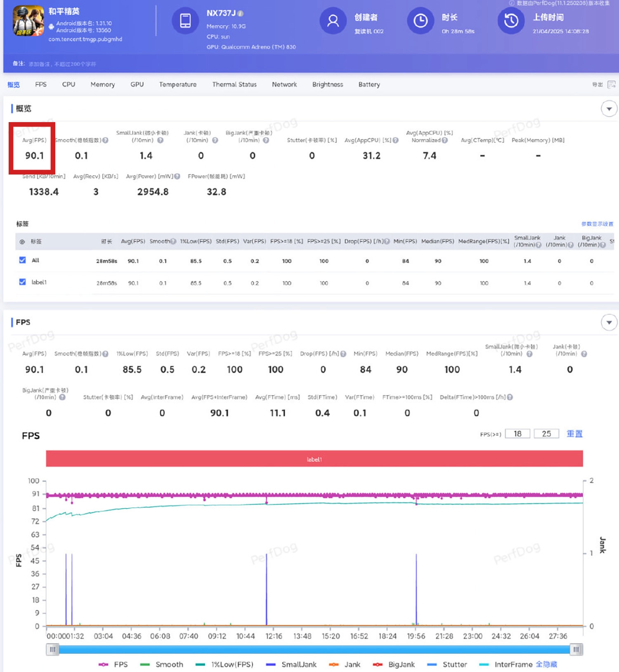
Task: Click the blue timeline range bar
Action: pyautogui.click(x=314, y=650)
